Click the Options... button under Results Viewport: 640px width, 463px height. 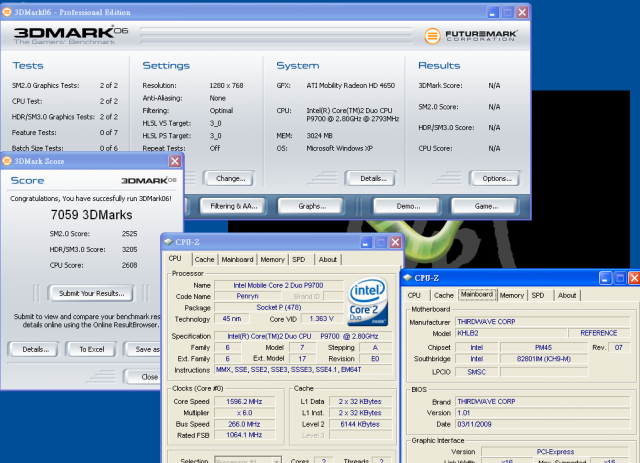click(496, 178)
